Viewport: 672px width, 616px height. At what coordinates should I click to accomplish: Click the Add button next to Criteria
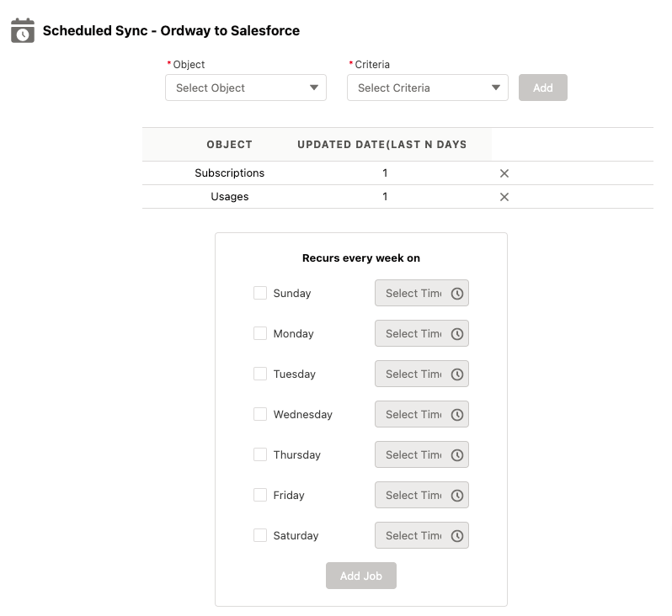542,88
